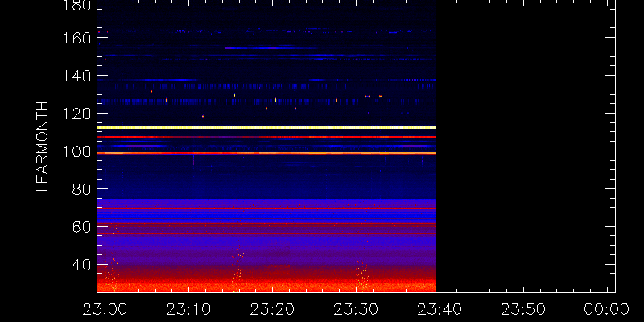Click the 23:30 time label
The width and height of the screenshot is (644, 322).
click(356, 309)
